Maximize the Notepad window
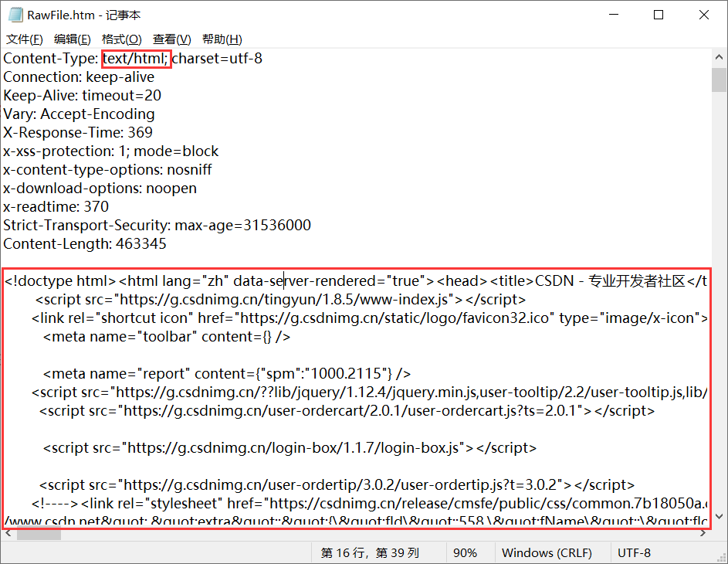This screenshot has width=728, height=564. click(659, 15)
